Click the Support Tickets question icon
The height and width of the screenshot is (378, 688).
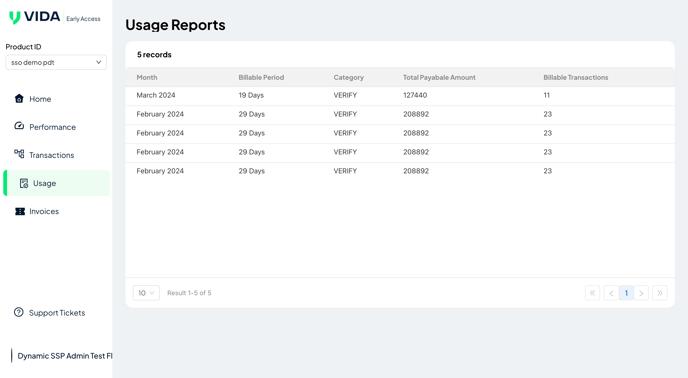(18, 312)
